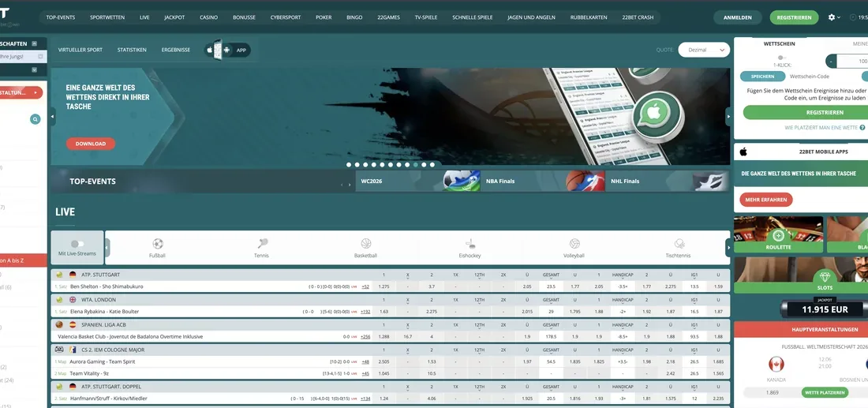Select the highlighted active banner dot

[x=415, y=164]
